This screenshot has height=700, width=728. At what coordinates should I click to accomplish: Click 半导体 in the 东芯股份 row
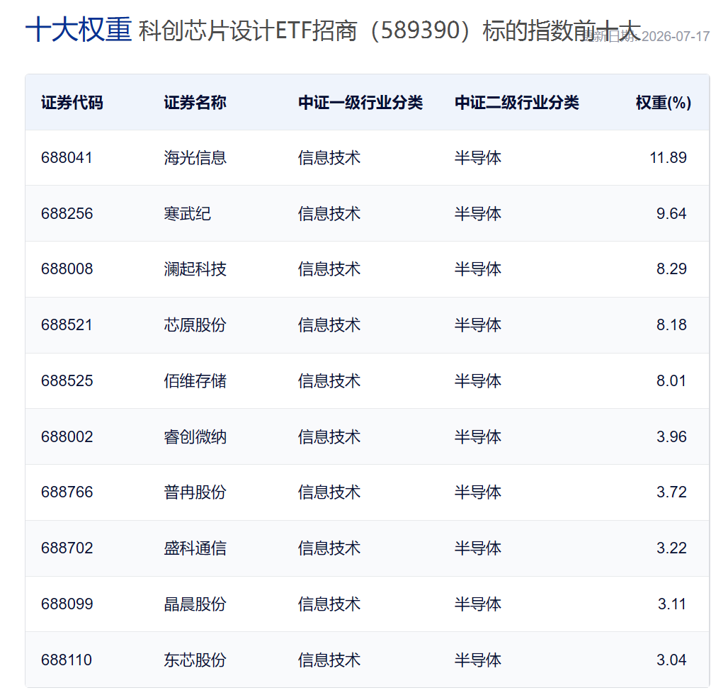click(478, 660)
